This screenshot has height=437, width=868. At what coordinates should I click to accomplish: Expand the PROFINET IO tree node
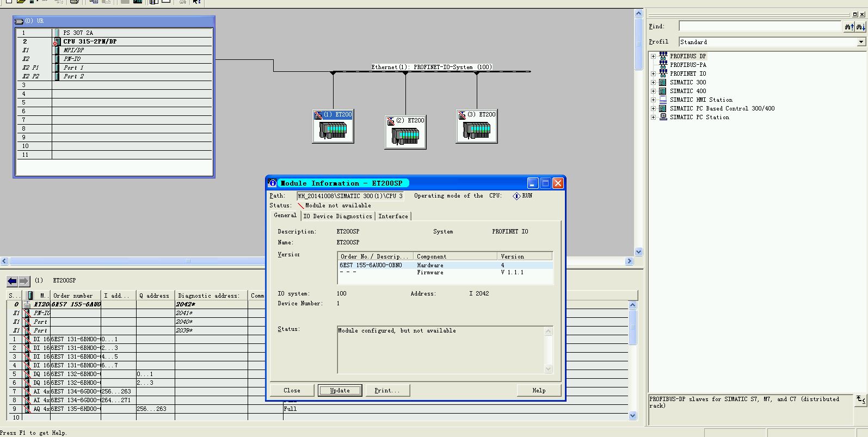pos(653,73)
